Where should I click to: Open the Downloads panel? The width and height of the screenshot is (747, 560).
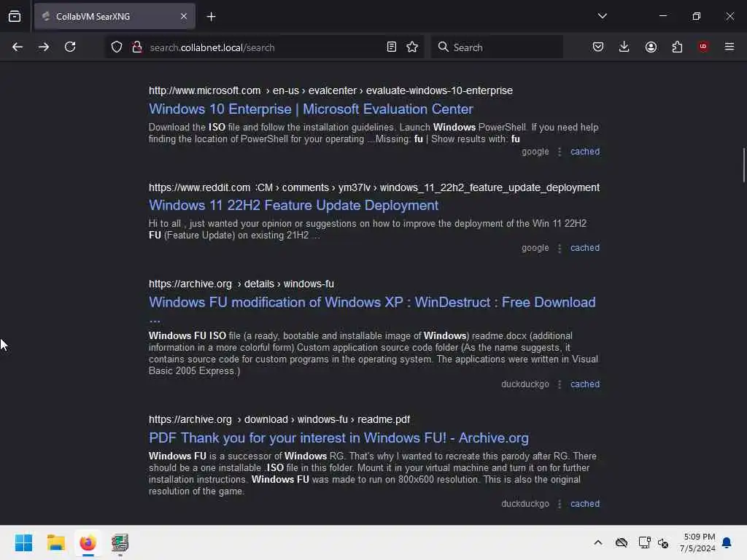click(x=624, y=47)
